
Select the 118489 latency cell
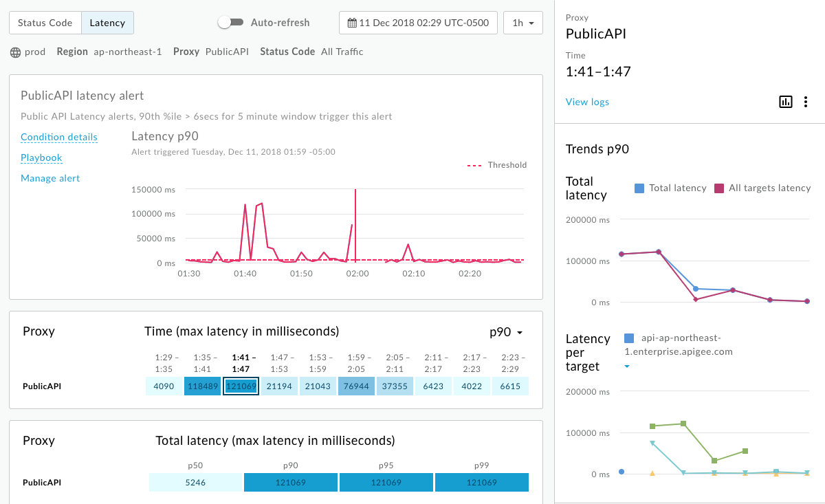click(202, 386)
